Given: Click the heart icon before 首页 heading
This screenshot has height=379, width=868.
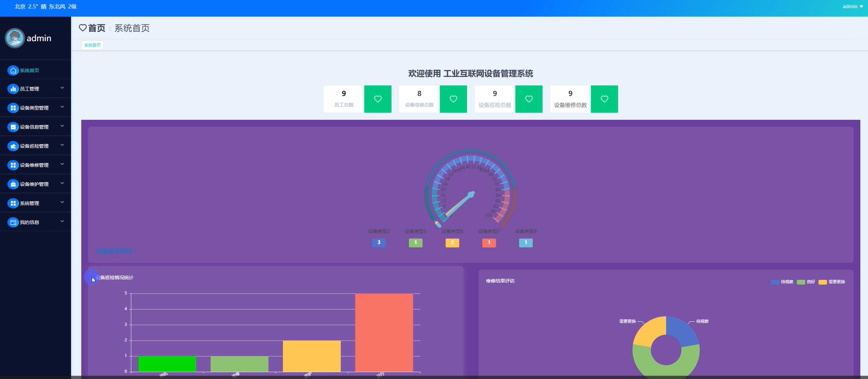Looking at the screenshot, I should click(x=83, y=28).
